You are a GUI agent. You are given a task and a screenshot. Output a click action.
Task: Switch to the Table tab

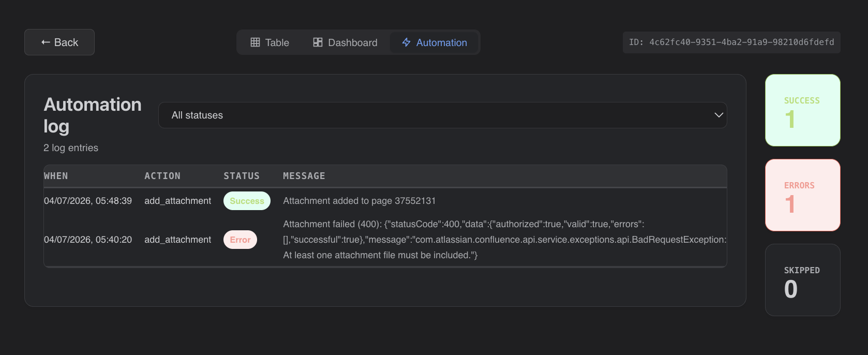pyautogui.click(x=270, y=42)
